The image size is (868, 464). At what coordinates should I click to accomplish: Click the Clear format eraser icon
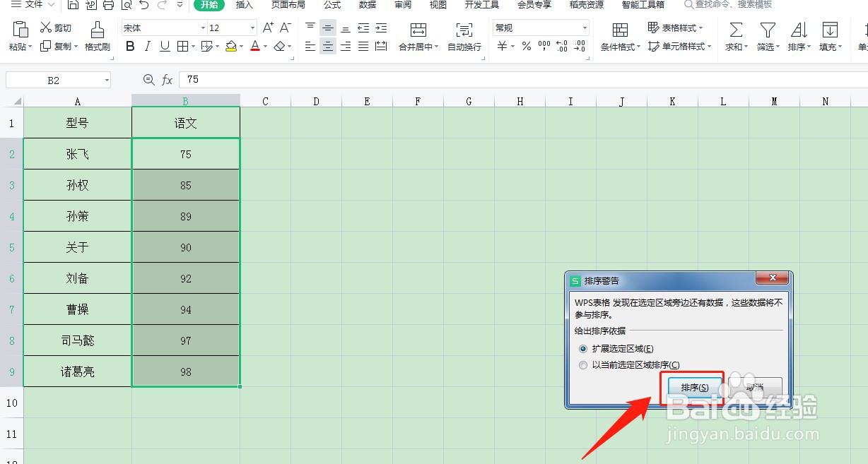279,47
